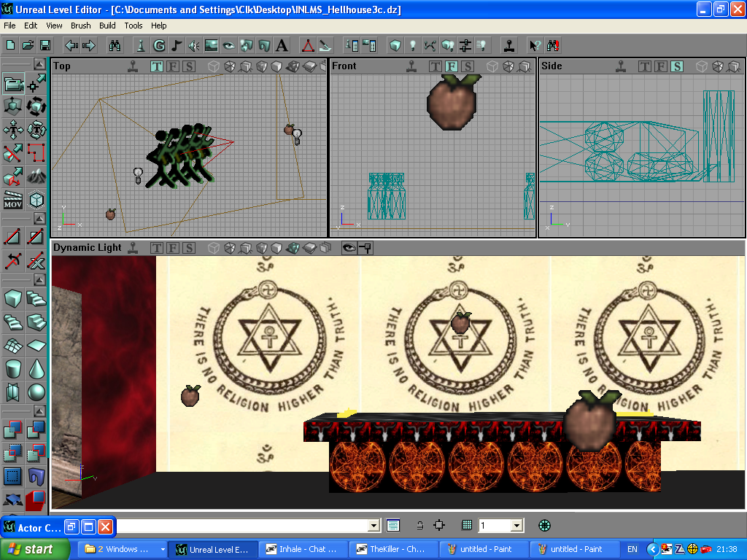Image resolution: width=747 pixels, height=560 pixels.
Task: Choose the Cylinder brush builder
Action: 13,368
